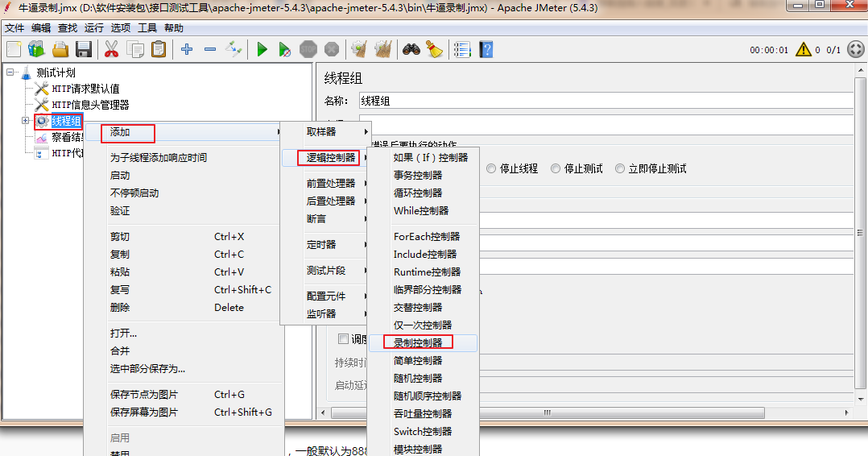Click the Search binoculars icon
Viewport: 868px width, 456px height.
(411, 50)
